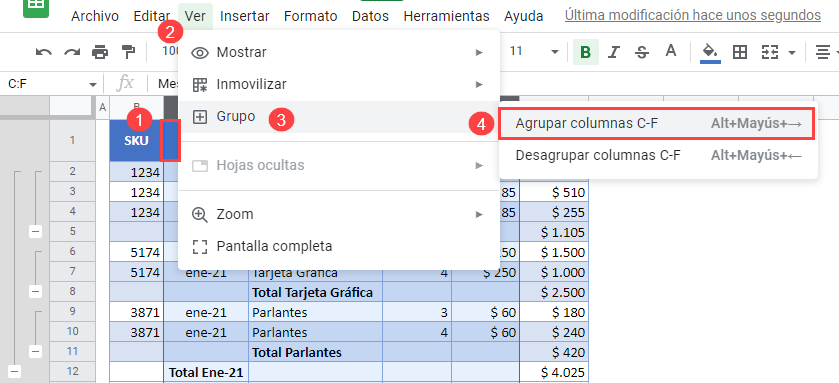Click the font size value 11
Viewport: 839px width, 383px height.
(x=516, y=51)
